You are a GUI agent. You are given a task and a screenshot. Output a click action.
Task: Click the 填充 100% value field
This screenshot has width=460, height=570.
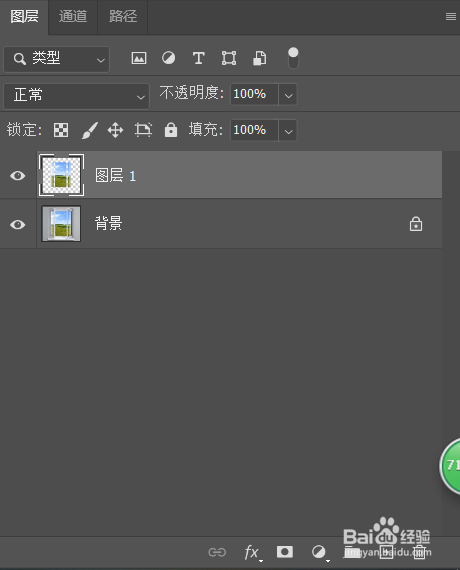click(254, 130)
